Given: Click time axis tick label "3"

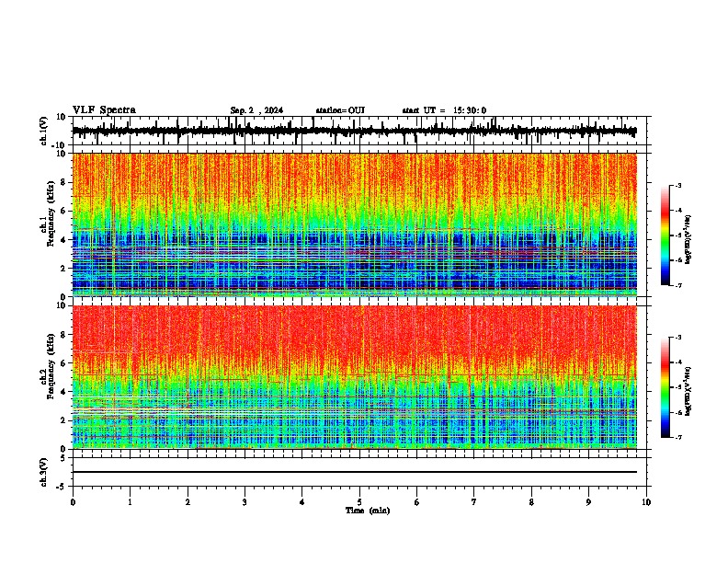Looking at the screenshot, I should [245, 502].
